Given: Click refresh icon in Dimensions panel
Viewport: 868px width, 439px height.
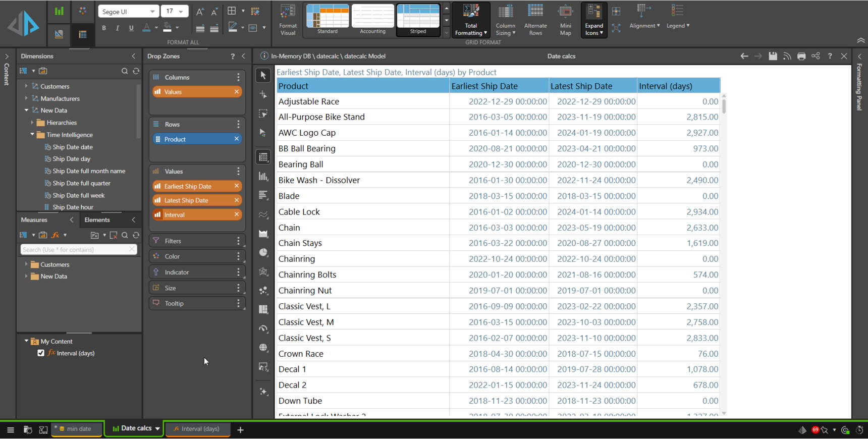Looking at the screenshot, I should pos(136,71).
